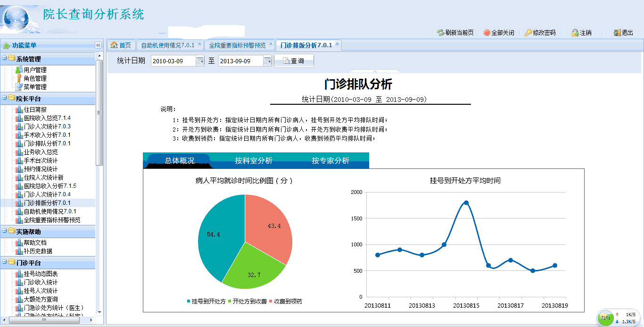Click the 刷新当前页 refresh icon

click(x=440, y=33)
